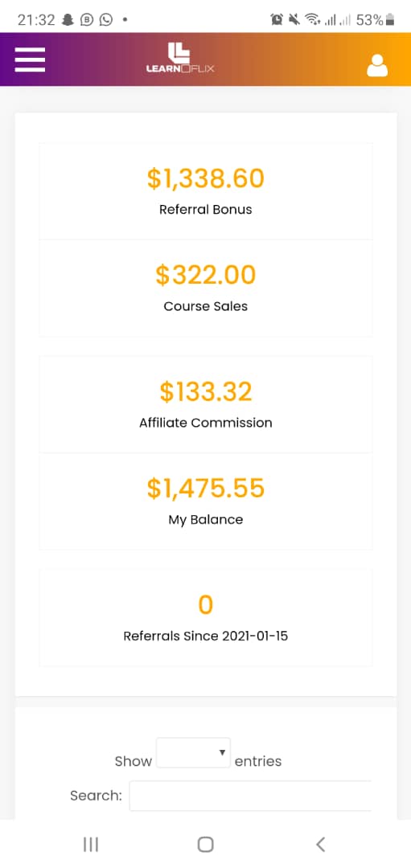Tap the Wi-Fi status icon
The image size is (411, 868).
point(314,20)
